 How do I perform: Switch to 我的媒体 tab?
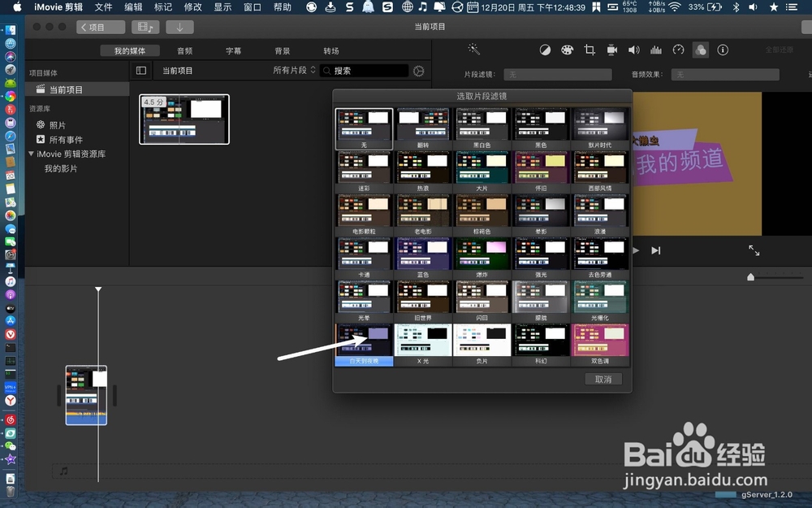click(x=130, y=50)
